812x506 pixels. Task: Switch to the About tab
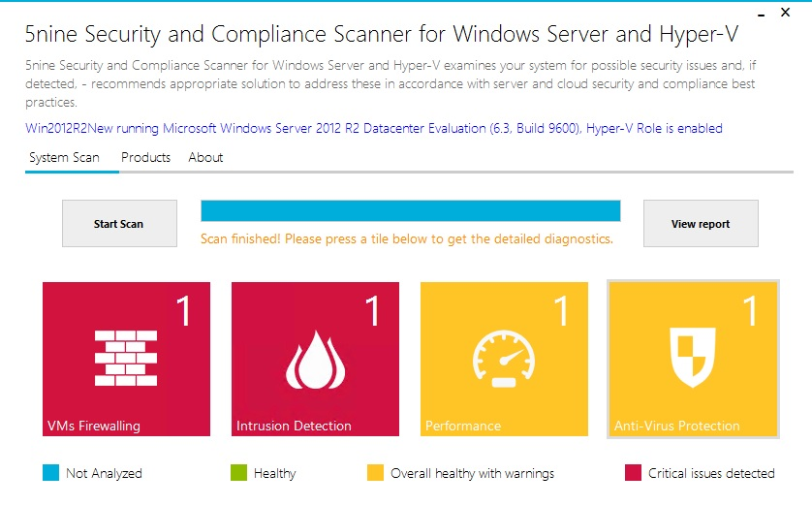tap(205, 157)
